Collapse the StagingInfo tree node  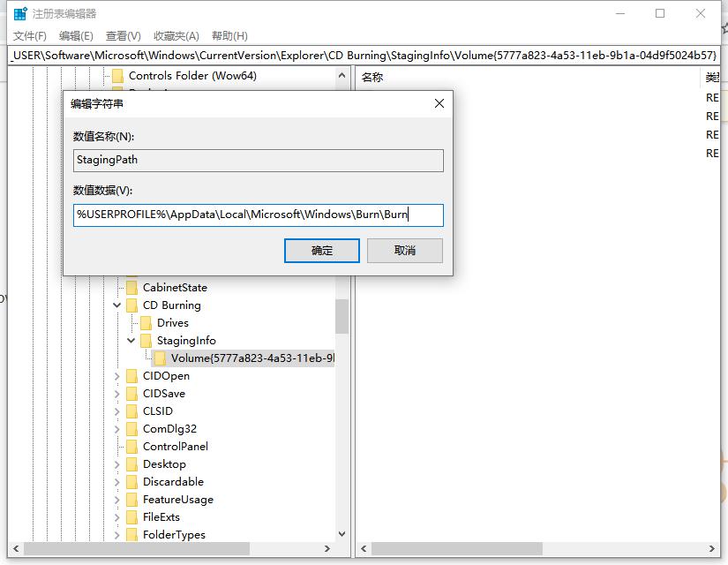(x=131, y=340)
